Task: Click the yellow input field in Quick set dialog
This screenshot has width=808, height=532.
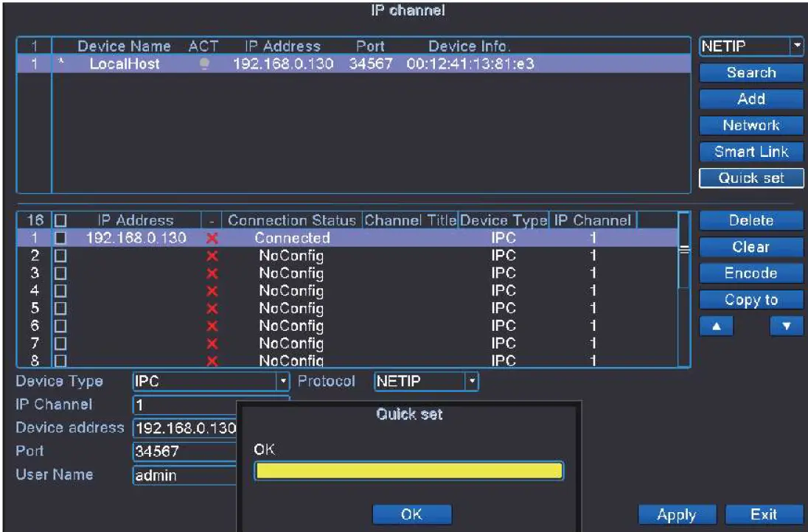Action: point(408,470)
